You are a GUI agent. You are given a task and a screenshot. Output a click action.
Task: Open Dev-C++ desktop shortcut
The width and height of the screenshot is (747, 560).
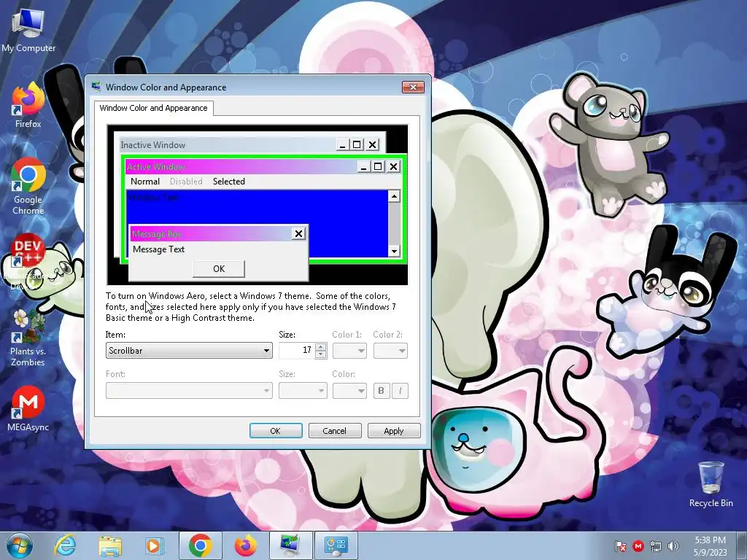point(27,261)
